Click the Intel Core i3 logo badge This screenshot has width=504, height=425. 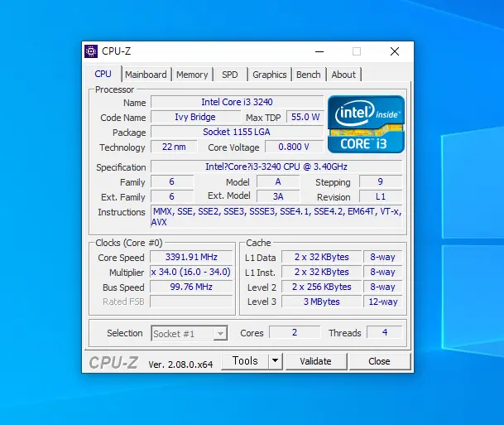tap(366, 124)
